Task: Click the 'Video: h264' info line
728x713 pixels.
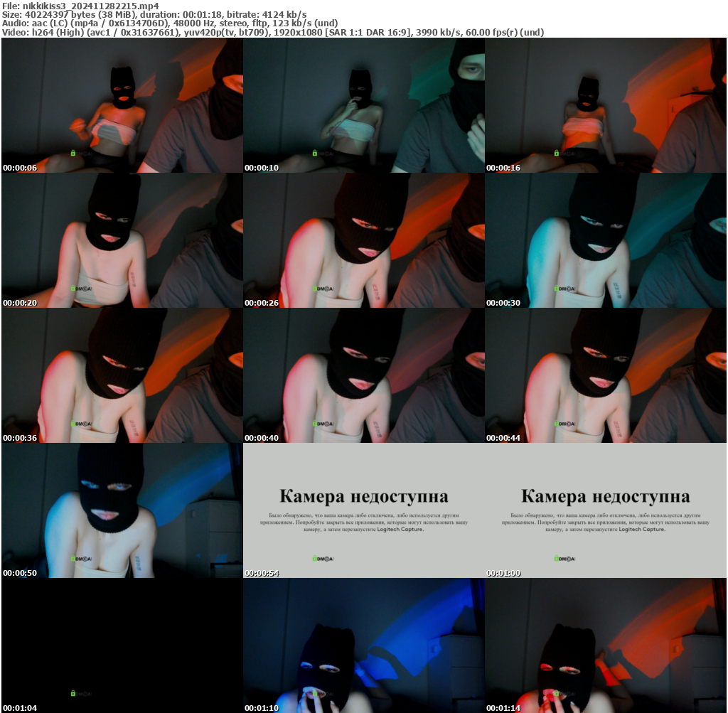Action: coord(273,32)
